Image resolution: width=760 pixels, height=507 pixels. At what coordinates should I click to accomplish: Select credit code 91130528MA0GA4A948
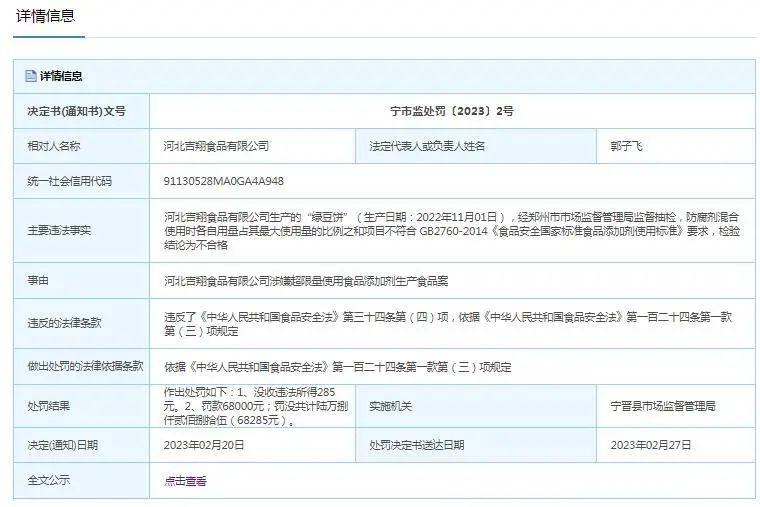[x=223, y=181]
